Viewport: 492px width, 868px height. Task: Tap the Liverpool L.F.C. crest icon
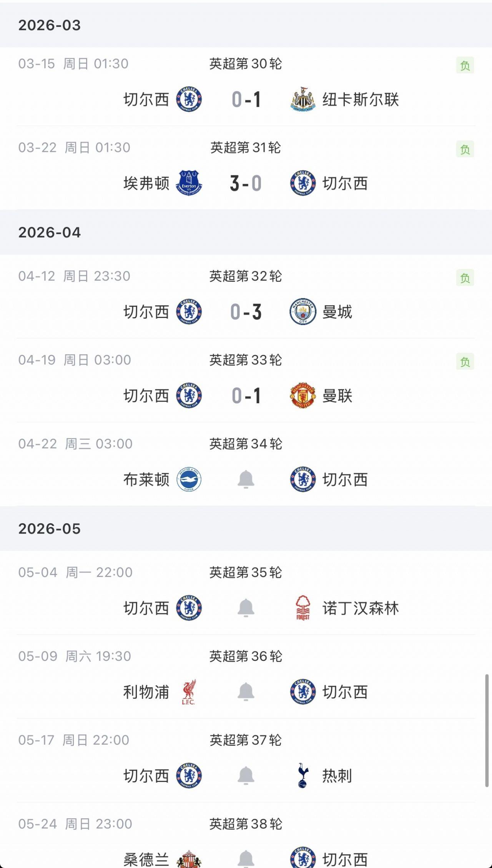189,692
